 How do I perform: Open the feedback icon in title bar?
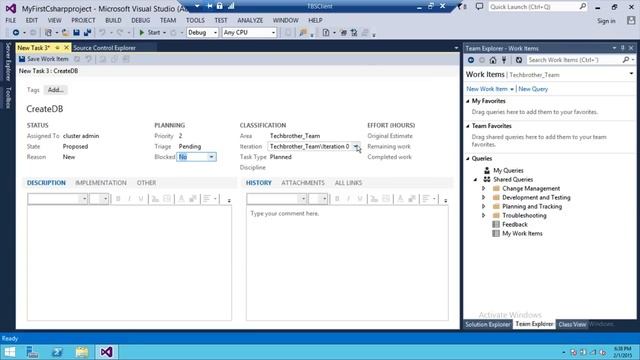pos(479,7)
